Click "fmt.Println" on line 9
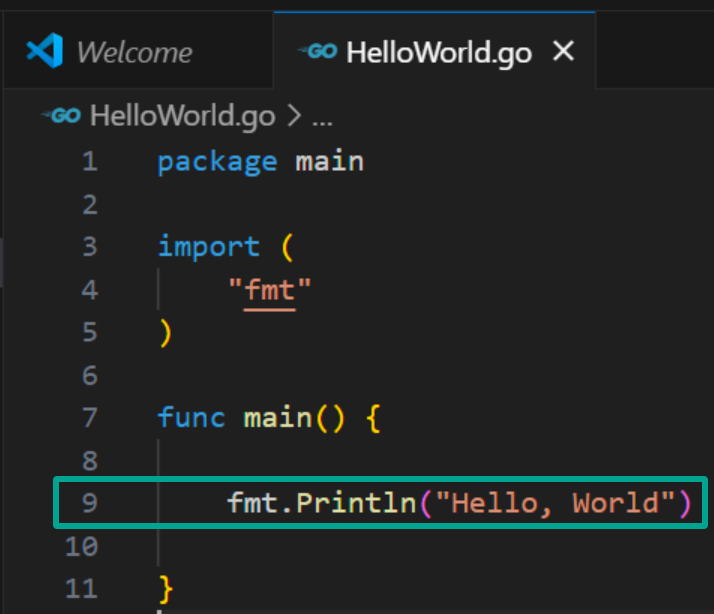 coord(321,503)
